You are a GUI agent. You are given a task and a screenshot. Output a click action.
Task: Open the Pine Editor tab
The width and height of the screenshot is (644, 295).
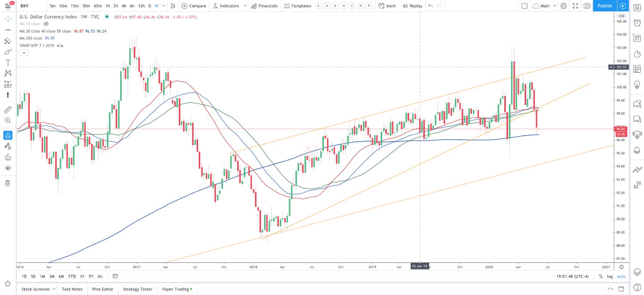click(103, 289)
